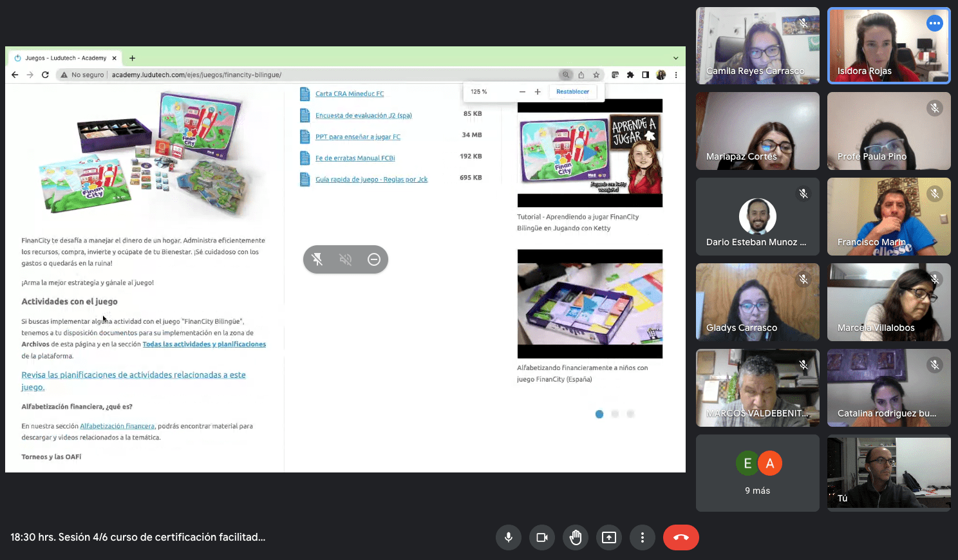Expand the 9 más participants tile

click(x=758, y=473)
